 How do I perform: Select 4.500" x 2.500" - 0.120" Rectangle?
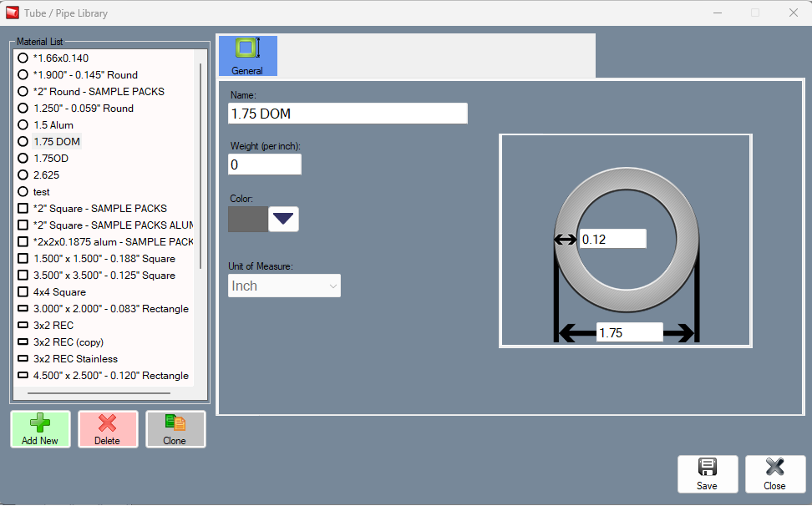click(x=111, y=376)
